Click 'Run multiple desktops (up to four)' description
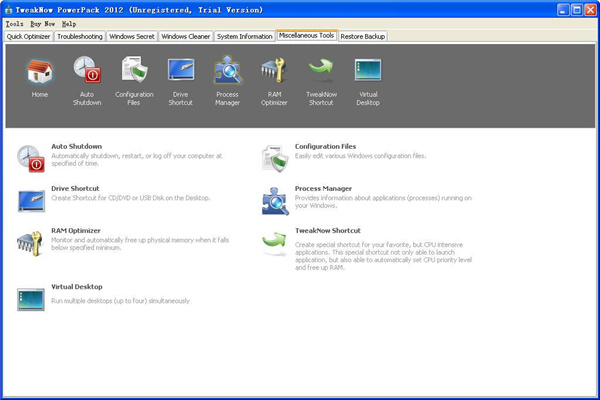 121,301
